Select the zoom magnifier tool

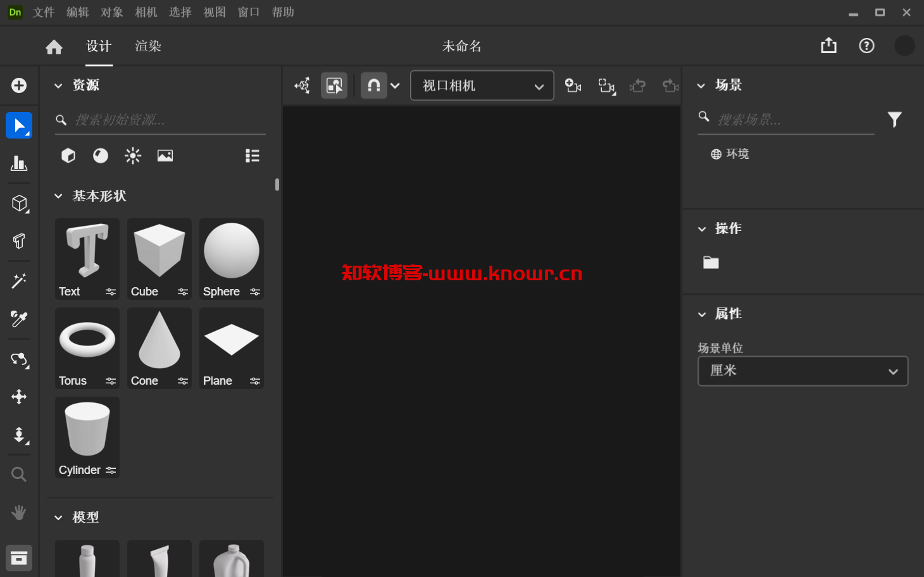click(19, 474)
